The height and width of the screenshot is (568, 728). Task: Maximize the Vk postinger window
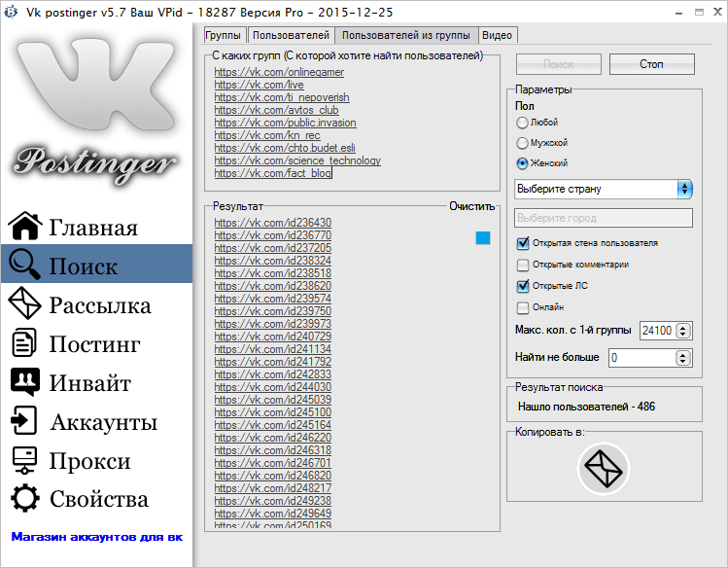(699, 13)
